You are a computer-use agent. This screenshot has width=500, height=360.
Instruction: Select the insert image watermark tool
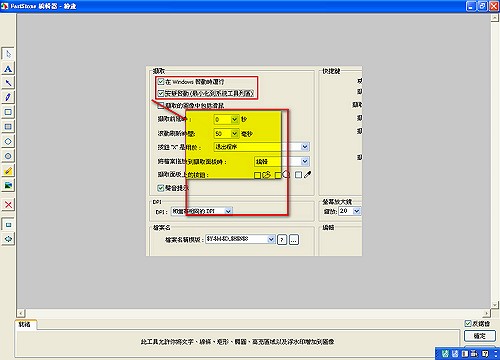click(x=8, y=185)
